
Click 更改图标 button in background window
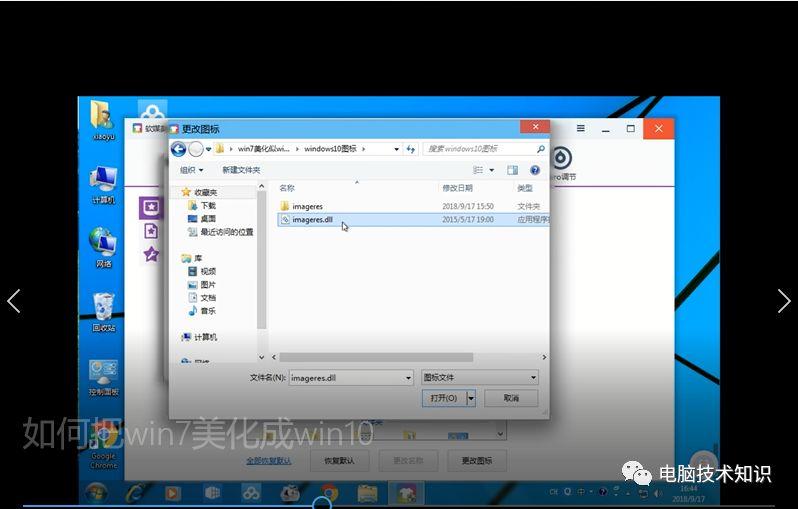point(477,461)
